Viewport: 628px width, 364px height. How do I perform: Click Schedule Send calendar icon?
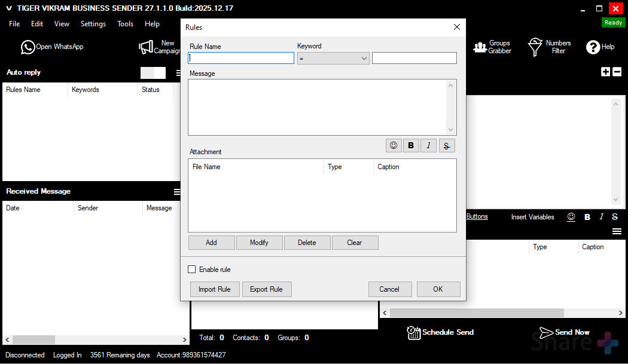pyautogui.click(x=414, y=332)
